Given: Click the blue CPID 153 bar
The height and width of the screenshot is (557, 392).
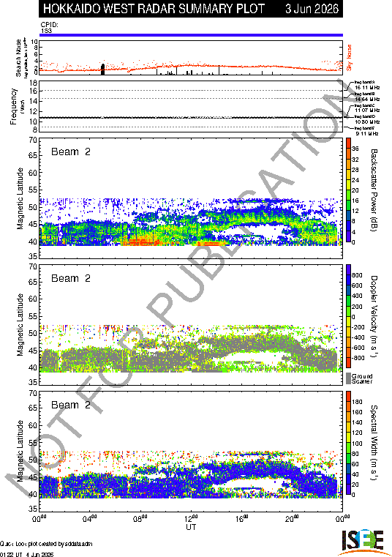Looking at the screenshot, I should coord(191,35).
